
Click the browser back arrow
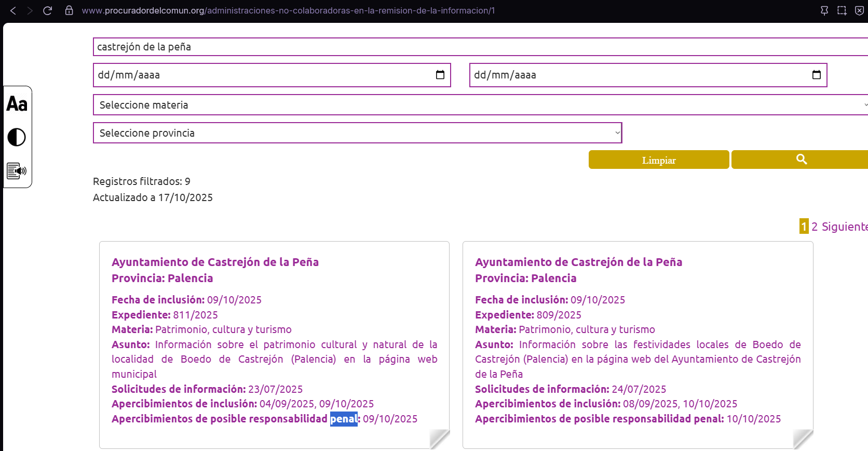pyautogui.click(x=13, y=10)
